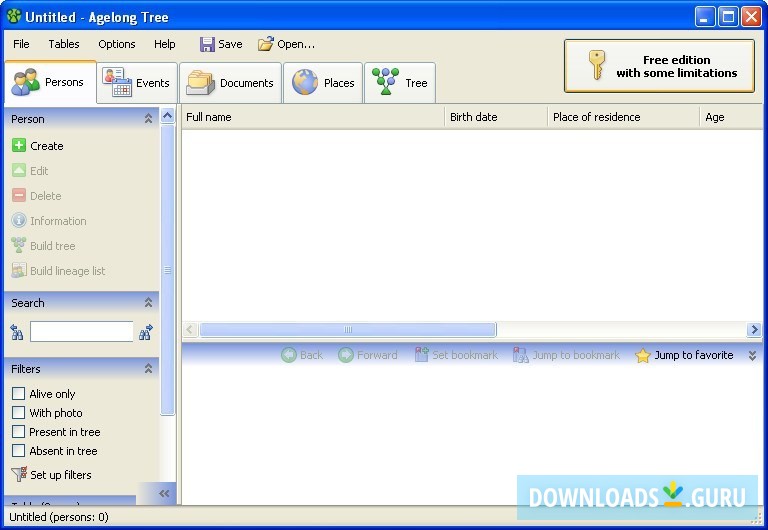Sort by Place of residence column header

624,117
